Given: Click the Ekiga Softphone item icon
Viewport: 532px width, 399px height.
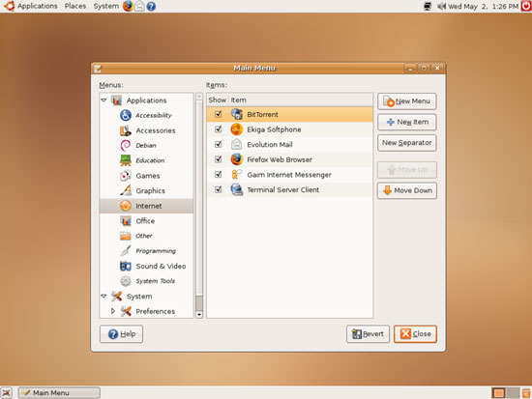Looking at the screenshot, I should (x=236, y=129).
